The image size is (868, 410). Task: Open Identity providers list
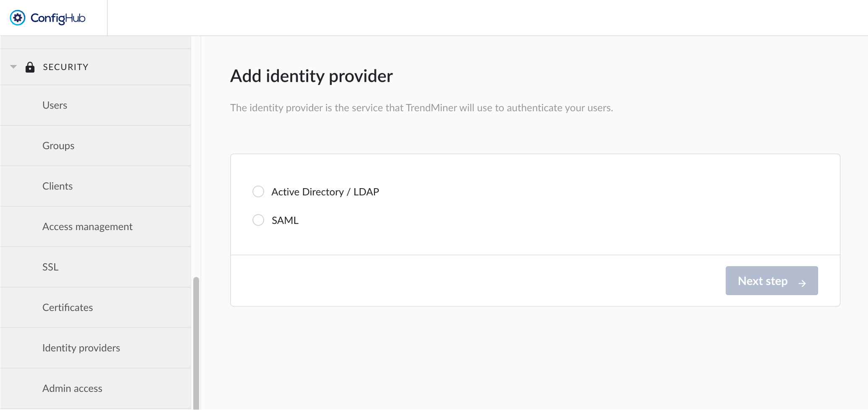point(81,348)
